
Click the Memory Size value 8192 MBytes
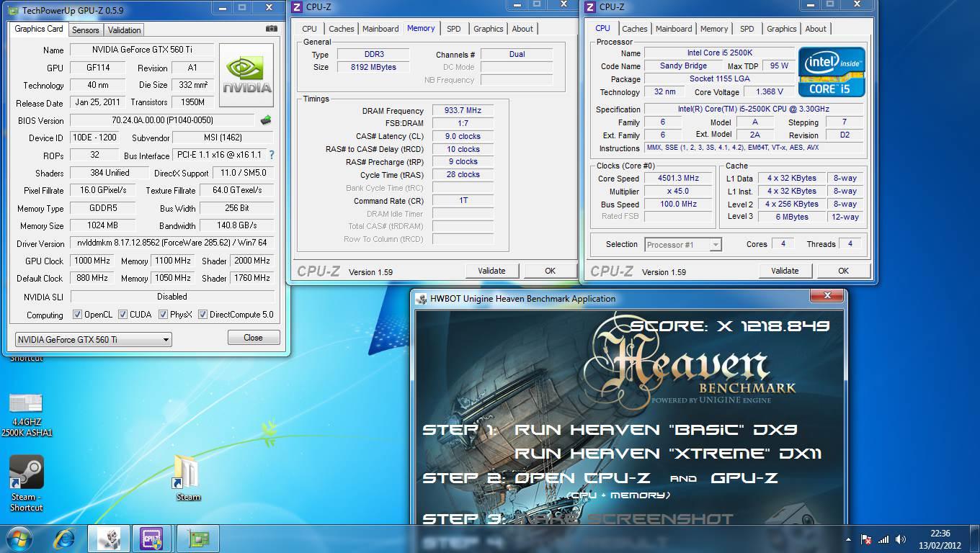point(373,67)
